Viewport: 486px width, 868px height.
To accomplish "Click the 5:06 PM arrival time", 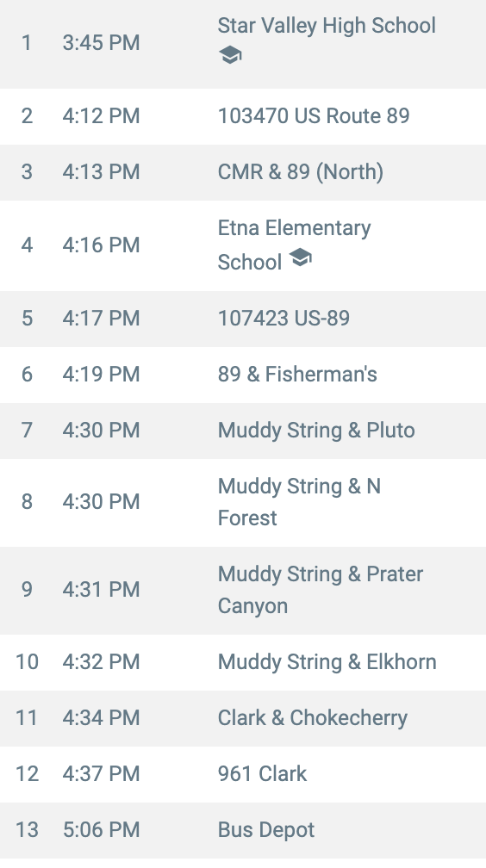I will point(101,829).
